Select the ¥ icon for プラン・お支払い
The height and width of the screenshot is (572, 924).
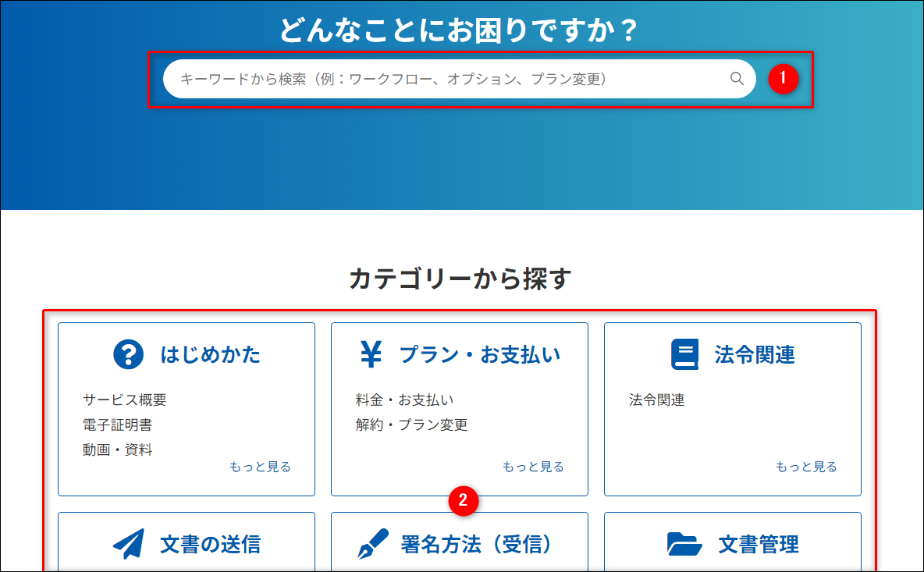(x=373, y=354)
